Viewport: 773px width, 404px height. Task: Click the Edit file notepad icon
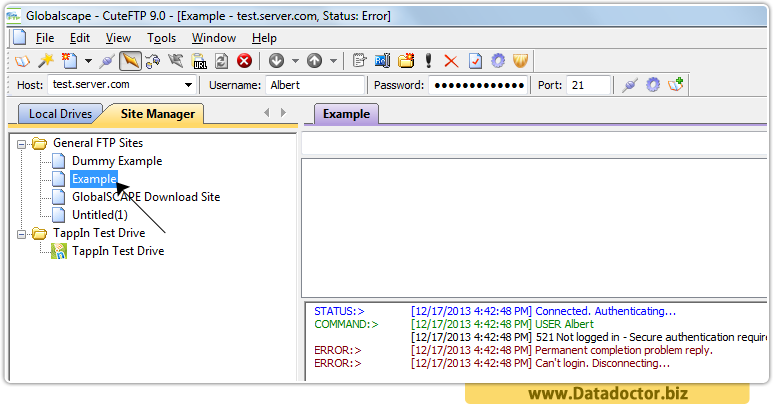pyautogui.click(x=359, y=61)
